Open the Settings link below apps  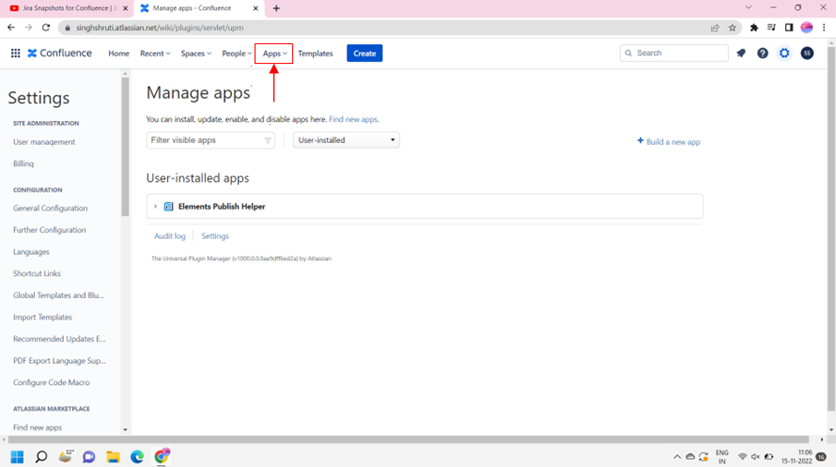click(215, 236)
